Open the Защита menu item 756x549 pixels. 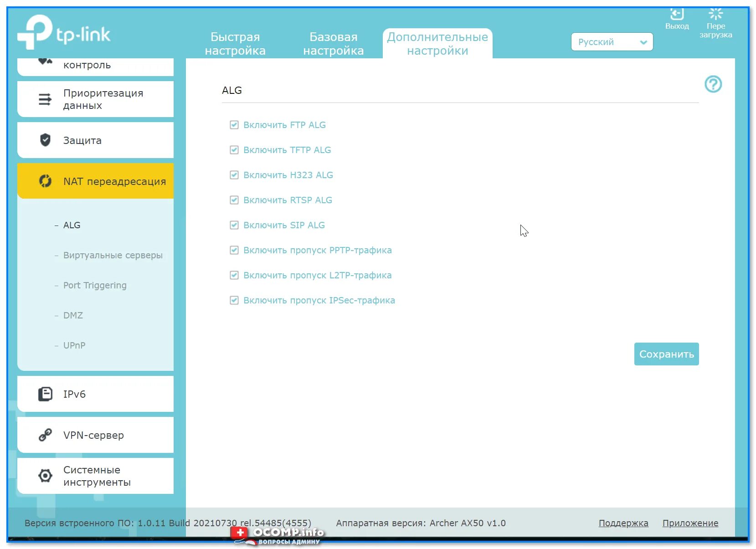pyautogui.click(x=95, y=140)
